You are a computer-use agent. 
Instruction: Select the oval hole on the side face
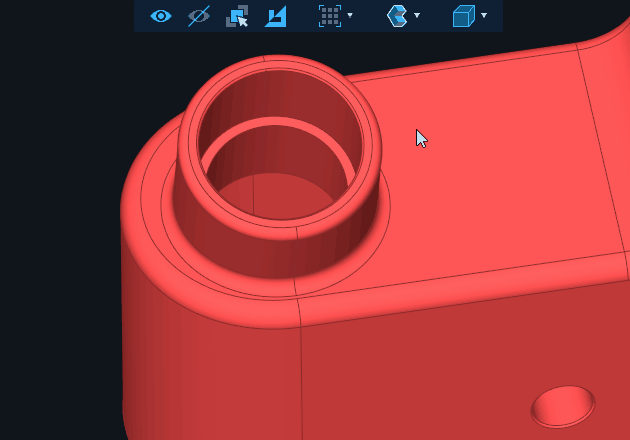click(562, 404)
